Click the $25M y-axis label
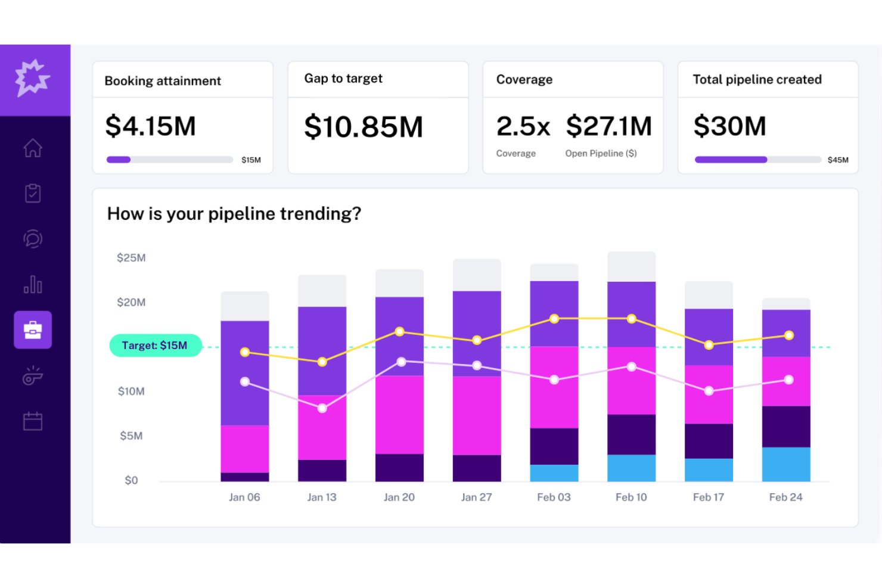This screenshot has height=588, width=882. pos(131,258)
